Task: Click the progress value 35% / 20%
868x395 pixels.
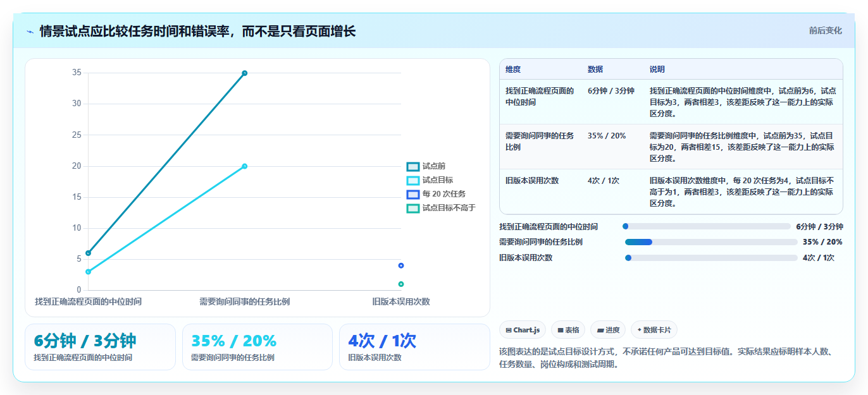Action: (822, 242)
